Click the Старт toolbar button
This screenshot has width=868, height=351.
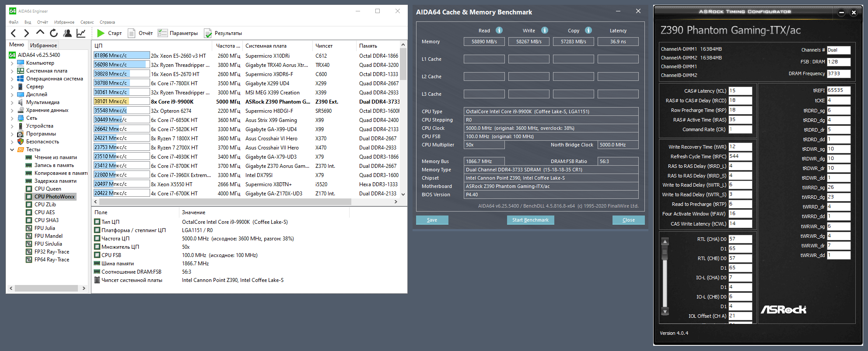109,33
